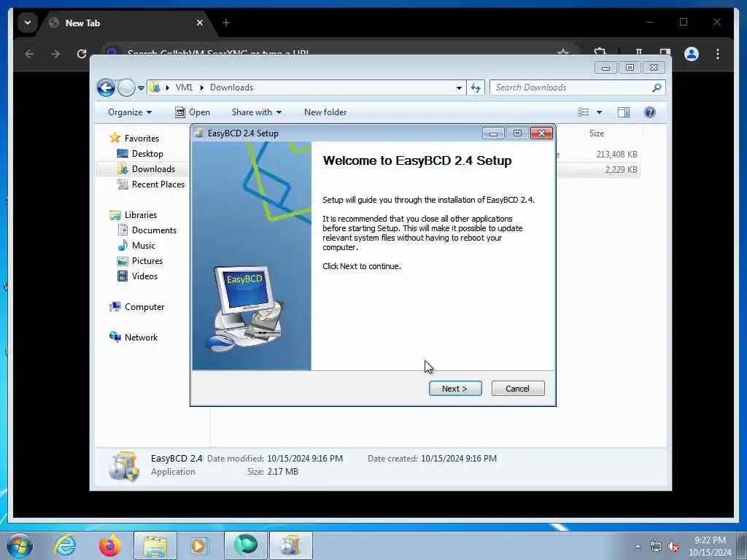This screenshot has height=560, width=747.
Task: Open the browser side panel icon
Action: click(665, 52)
